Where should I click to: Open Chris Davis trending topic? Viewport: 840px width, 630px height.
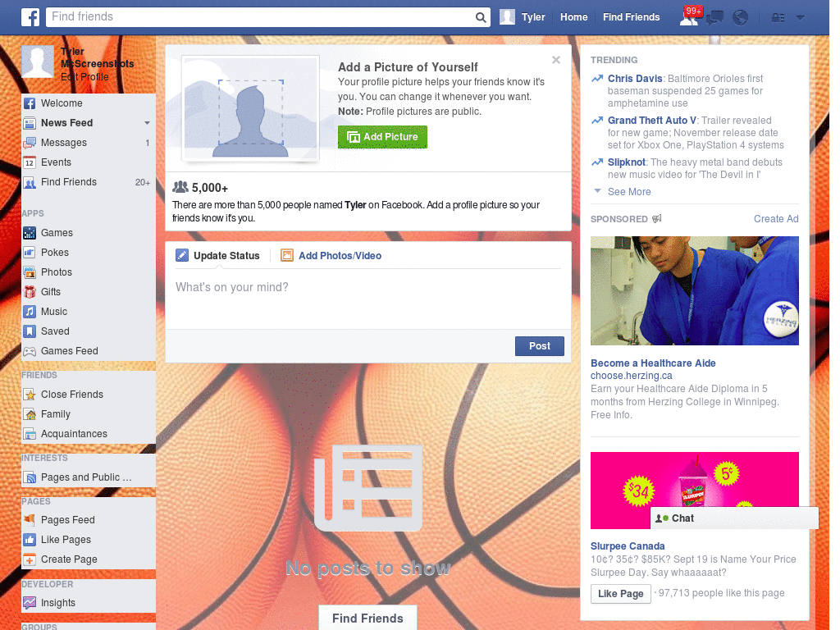tap(635, 79)
